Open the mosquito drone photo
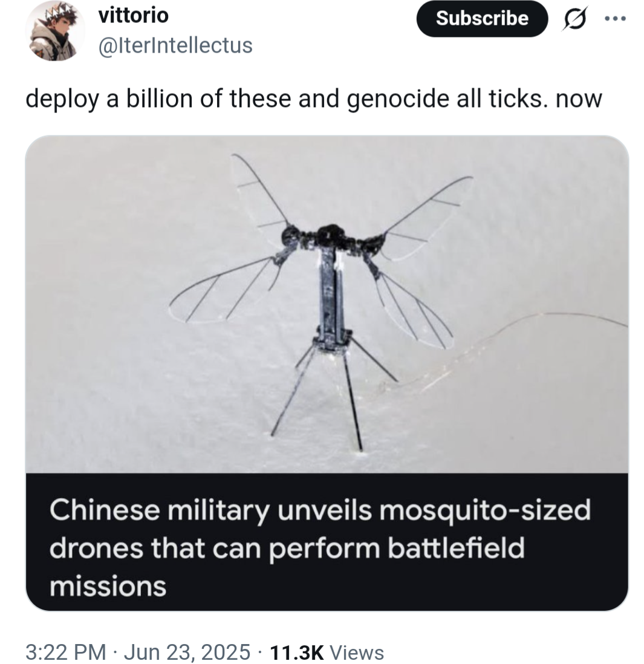Image resolution: width=644 pixels, height=664 pixels. [327, 304]
